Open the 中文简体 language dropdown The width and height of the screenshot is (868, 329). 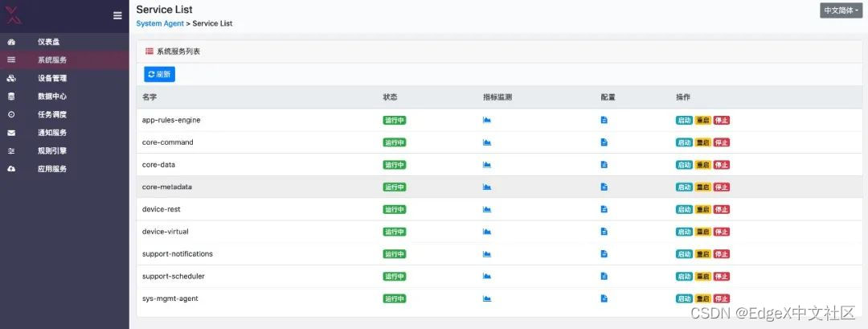[x=841, y=10]
